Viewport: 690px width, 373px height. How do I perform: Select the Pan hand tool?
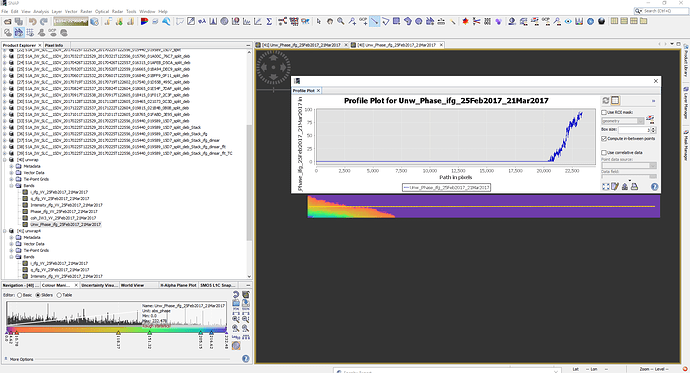coord(330,21)
